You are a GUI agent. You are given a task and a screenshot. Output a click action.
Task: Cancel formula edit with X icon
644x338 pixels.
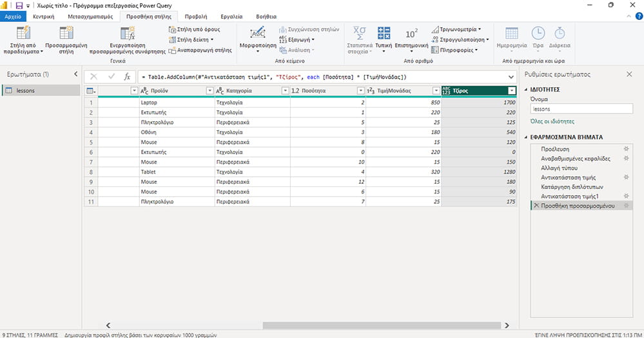[x=93, y=77]
